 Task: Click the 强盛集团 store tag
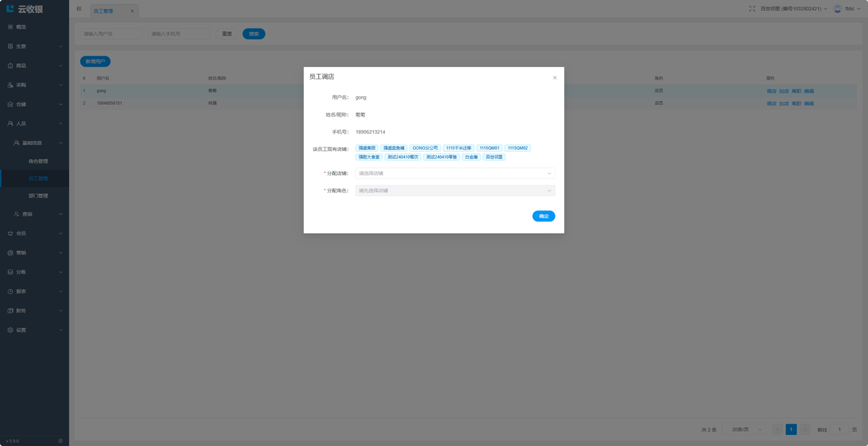(x=367, y=148)
